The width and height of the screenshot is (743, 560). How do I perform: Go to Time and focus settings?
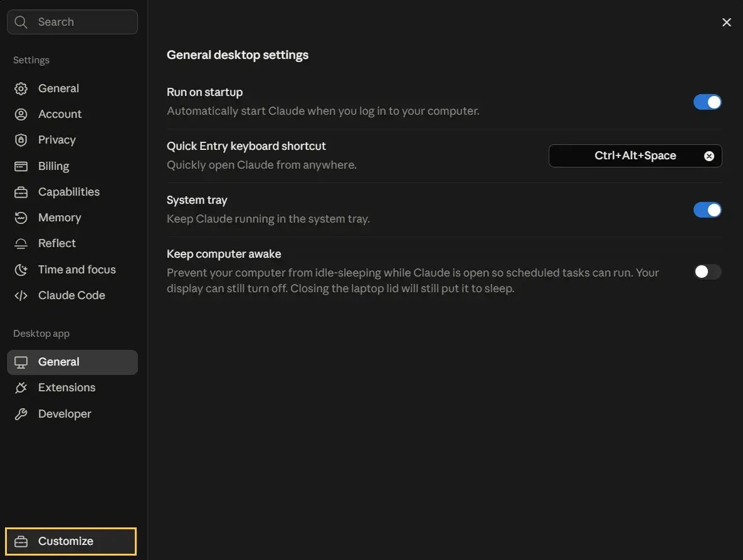(72, 270)
